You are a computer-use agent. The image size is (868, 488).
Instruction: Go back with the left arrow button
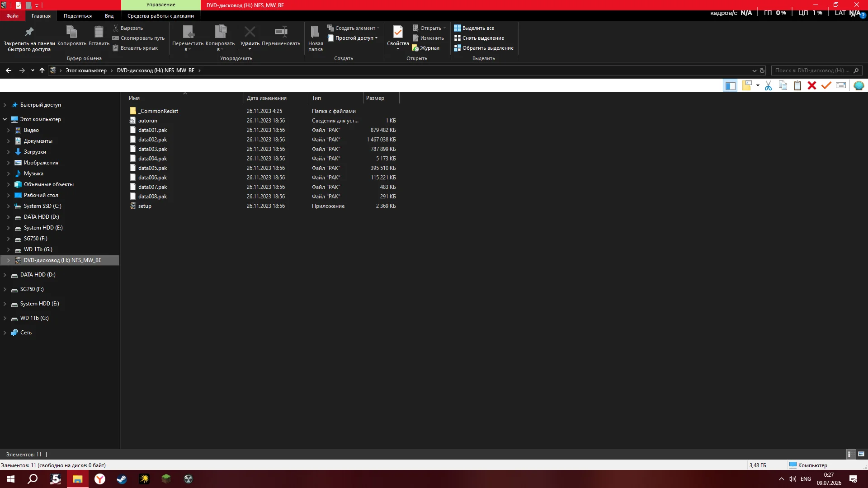9,70
